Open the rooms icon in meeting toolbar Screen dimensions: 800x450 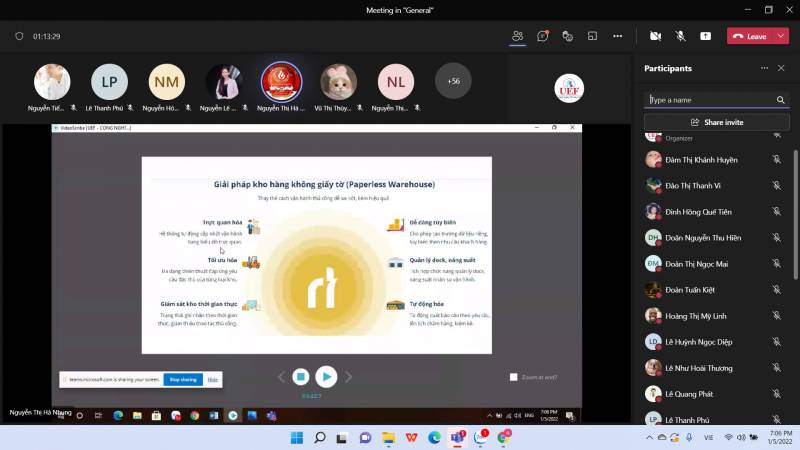(592, 36)
